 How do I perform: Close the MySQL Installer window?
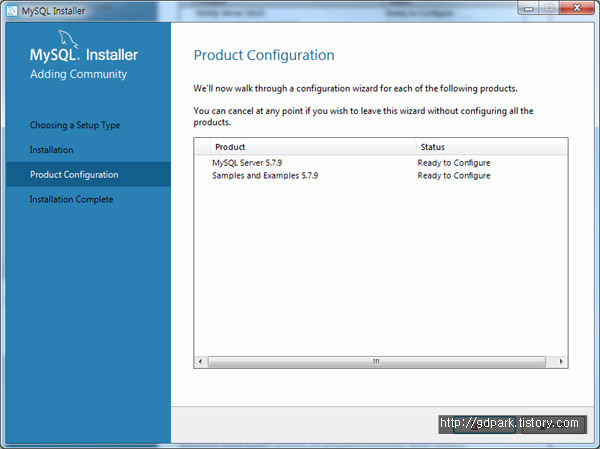point(577,8)
